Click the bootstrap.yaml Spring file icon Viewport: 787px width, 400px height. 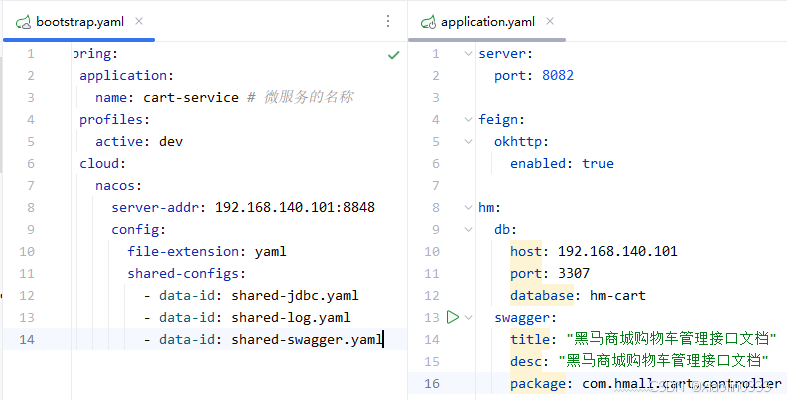(24, 22)
